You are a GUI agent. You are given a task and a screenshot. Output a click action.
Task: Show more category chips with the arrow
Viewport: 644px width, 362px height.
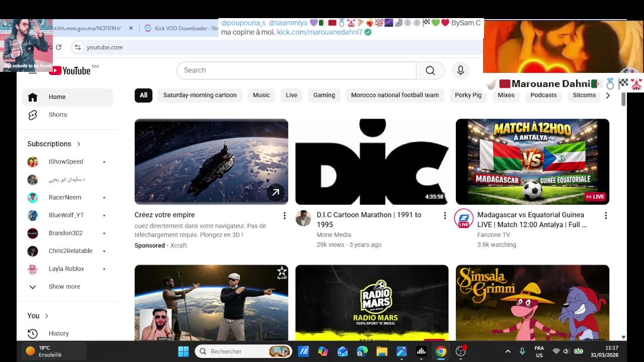tap(608, 96)
